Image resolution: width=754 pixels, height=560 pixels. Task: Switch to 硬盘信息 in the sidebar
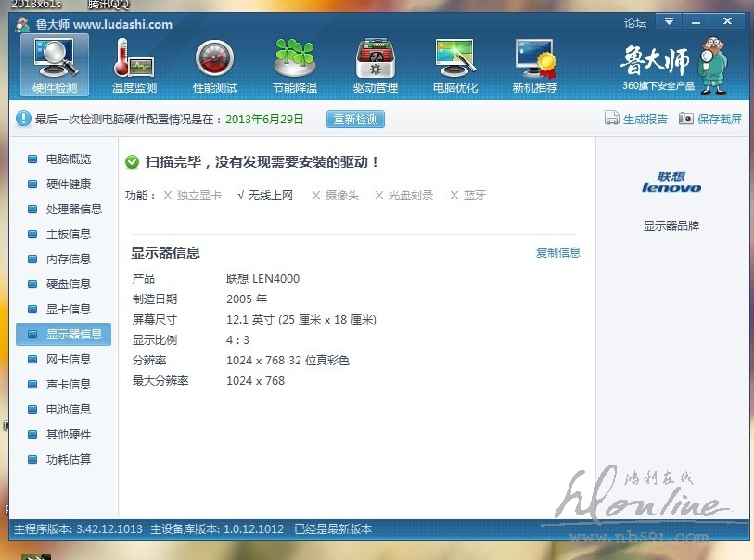(x=69, y=285)
